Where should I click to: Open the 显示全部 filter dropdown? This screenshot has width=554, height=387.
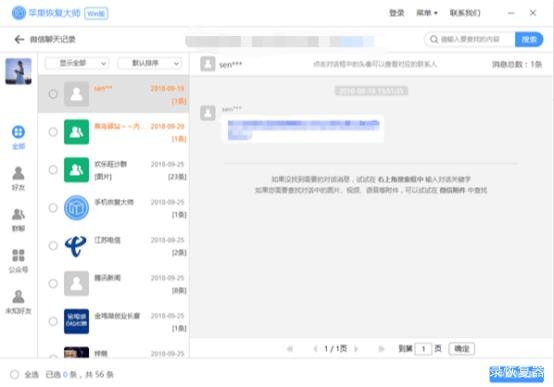[x=77, y=63]
